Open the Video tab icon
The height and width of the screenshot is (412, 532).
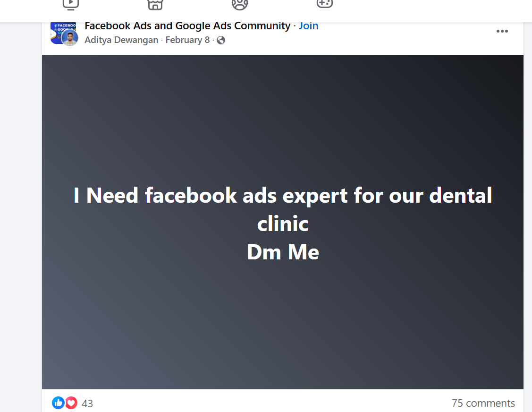pos(71,5)
